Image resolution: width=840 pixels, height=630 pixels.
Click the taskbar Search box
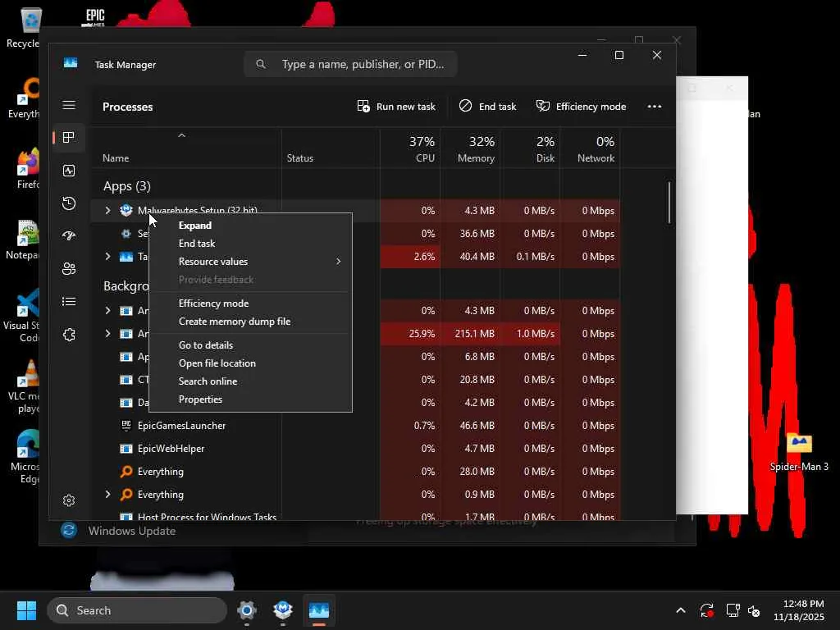[x=137, y=610]
